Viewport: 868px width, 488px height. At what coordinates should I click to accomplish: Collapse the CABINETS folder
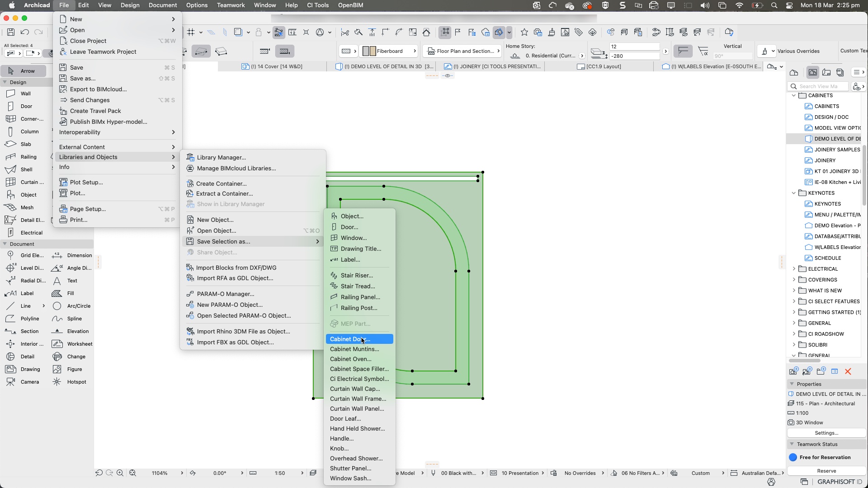tap(794, 95)
